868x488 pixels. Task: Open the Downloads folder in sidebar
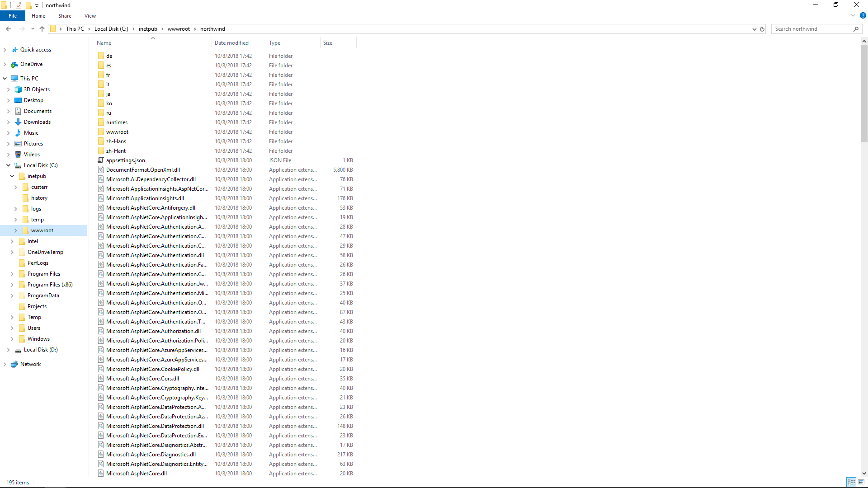click(37, 122)
